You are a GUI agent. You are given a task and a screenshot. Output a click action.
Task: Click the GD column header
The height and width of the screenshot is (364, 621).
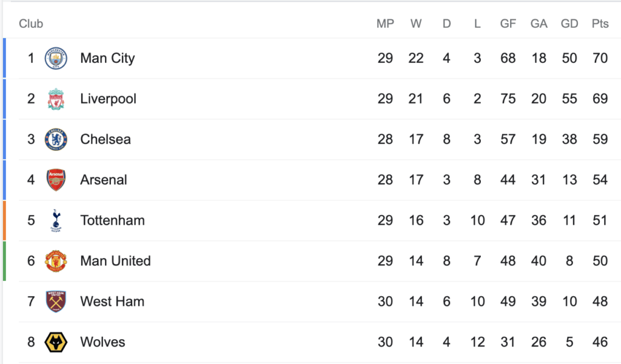569,24
